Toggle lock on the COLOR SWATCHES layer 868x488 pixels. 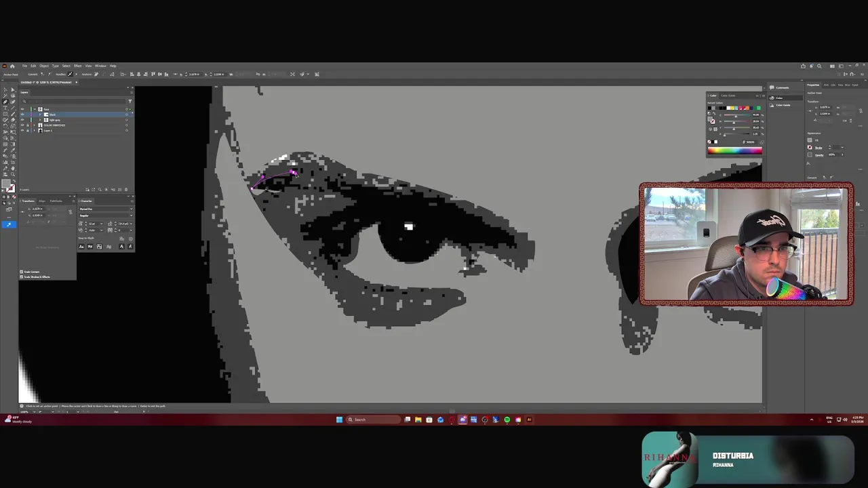point(28,125)
